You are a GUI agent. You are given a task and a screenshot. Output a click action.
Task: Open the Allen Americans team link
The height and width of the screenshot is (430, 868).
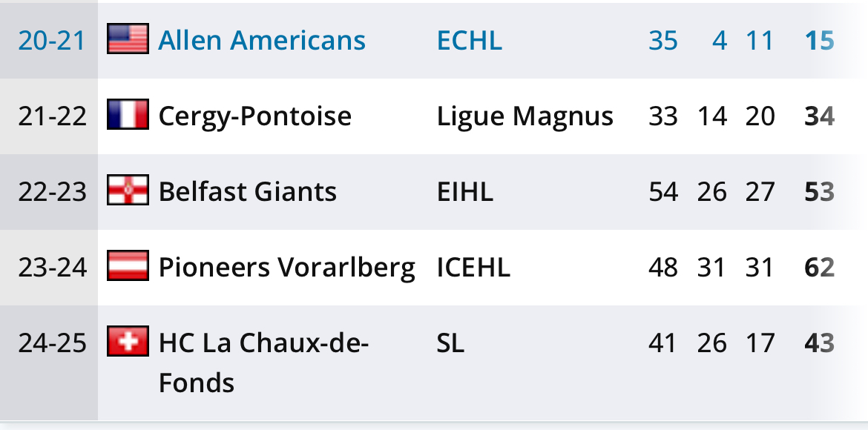262,40
